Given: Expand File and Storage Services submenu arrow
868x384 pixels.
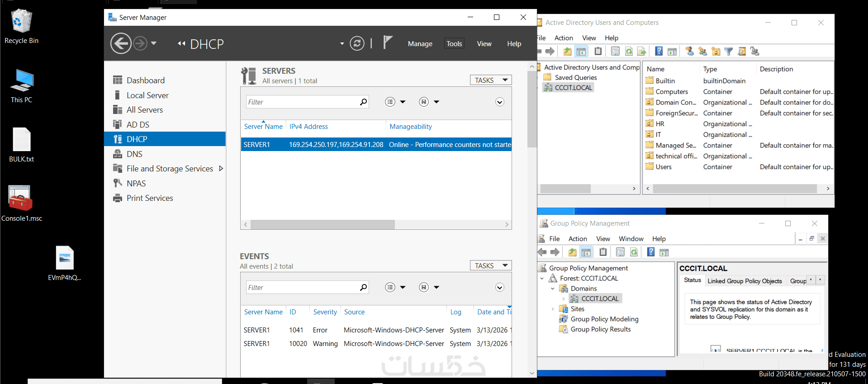Looking at the screenshot, I should (x=221, y=168).
